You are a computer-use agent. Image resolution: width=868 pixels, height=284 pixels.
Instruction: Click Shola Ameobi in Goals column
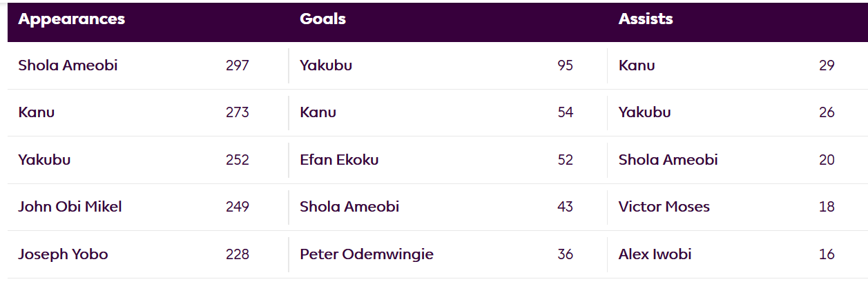[349, 207]
